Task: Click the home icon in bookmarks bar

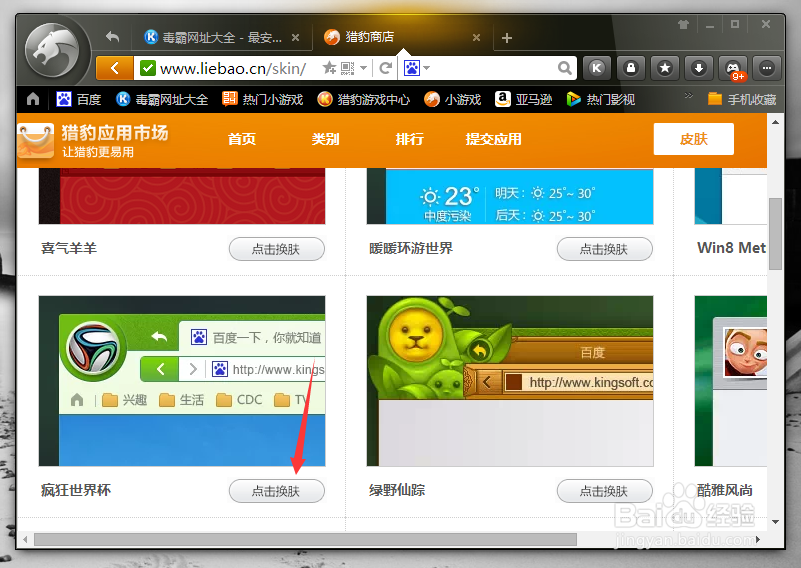Action: point(33,99)
